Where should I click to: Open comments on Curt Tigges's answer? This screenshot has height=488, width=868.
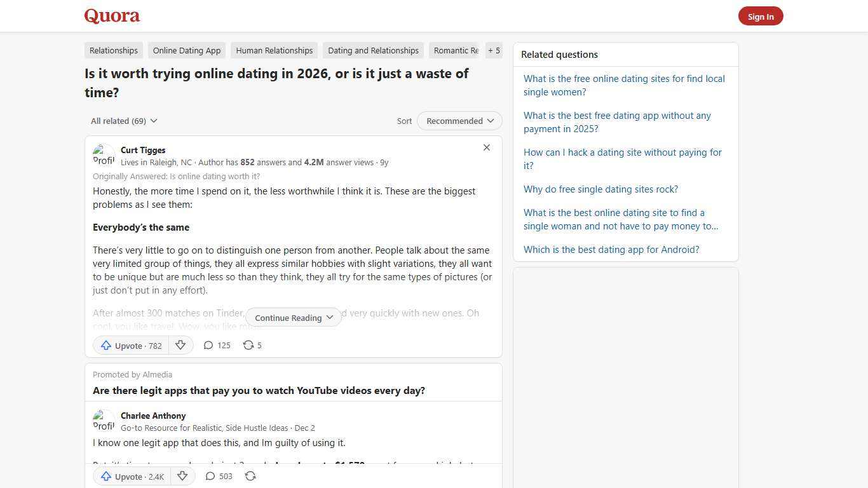click(216, 345)
